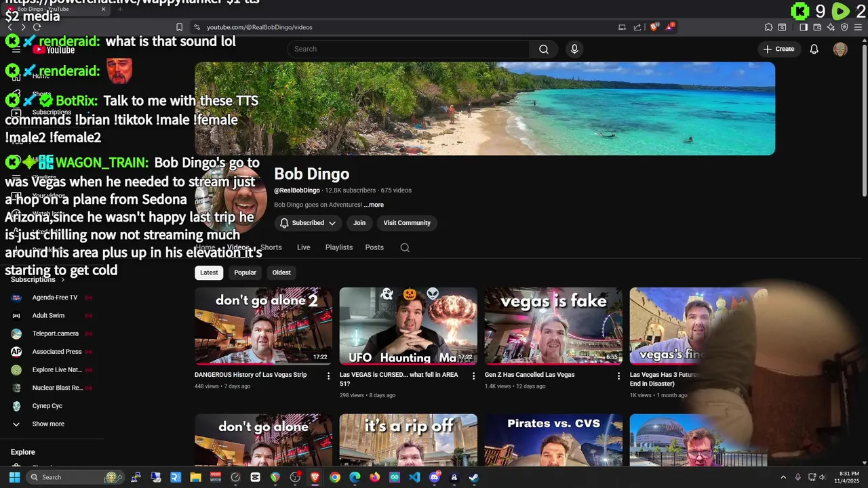Open Explore Live Nat... subscription

pos(52,370)
